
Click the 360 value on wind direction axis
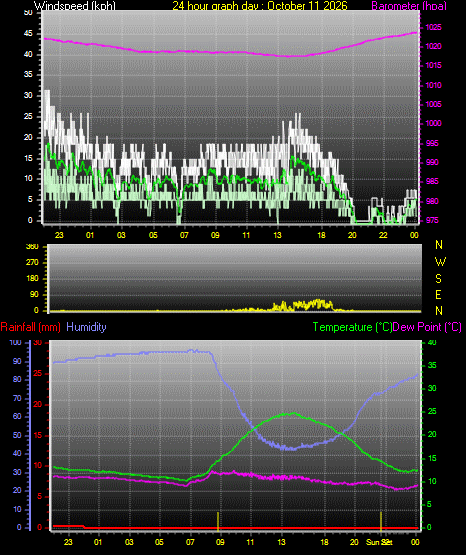point(32,247)
